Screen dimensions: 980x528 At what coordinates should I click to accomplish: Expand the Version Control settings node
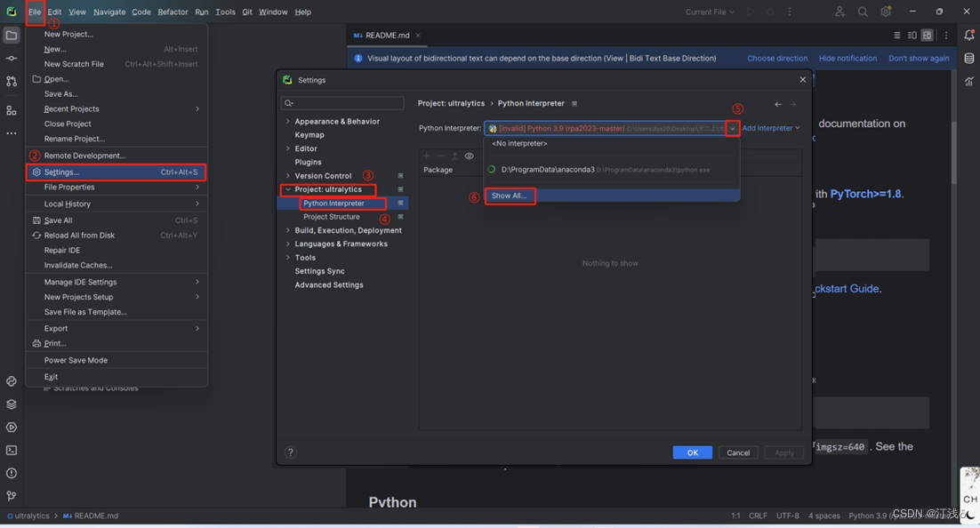[x=288, y=176]
